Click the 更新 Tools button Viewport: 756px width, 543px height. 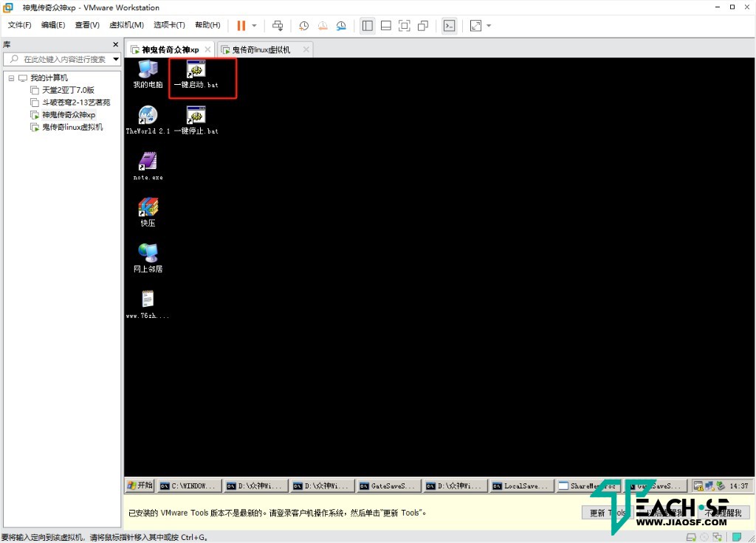click(608, 513)
